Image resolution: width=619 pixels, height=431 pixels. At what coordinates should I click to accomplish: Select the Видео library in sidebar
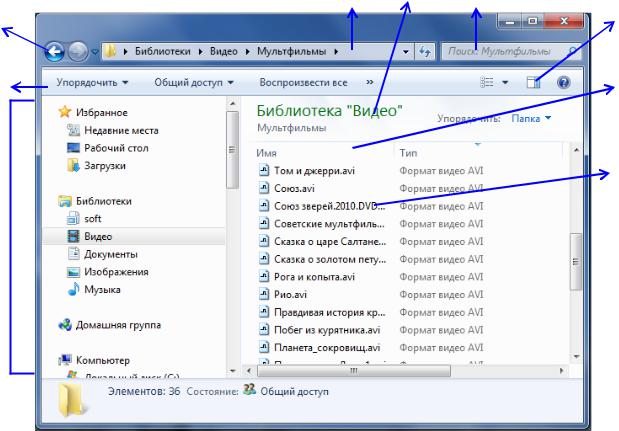(98, 236)
